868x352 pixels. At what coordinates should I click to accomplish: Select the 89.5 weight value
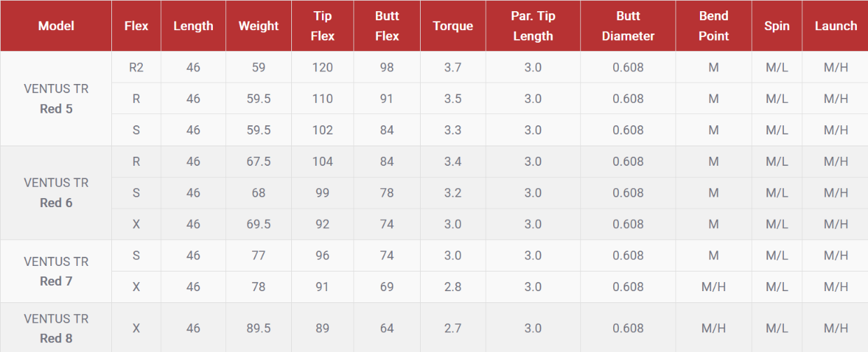(x=258, y=328)
